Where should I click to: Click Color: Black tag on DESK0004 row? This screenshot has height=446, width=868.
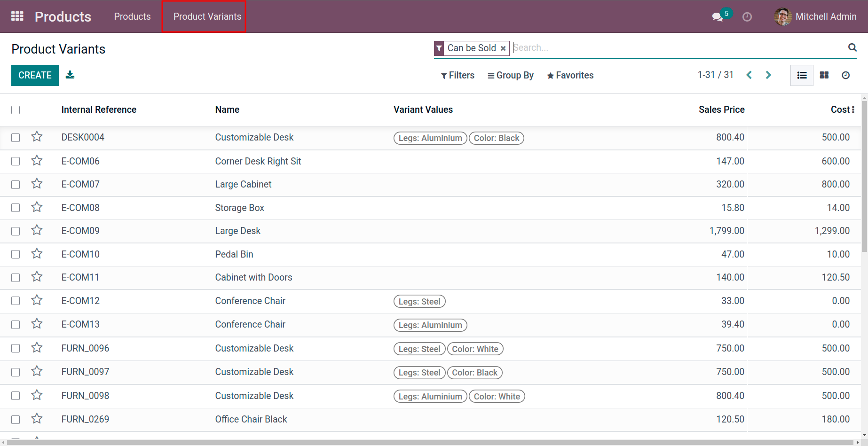coord(497,138)
